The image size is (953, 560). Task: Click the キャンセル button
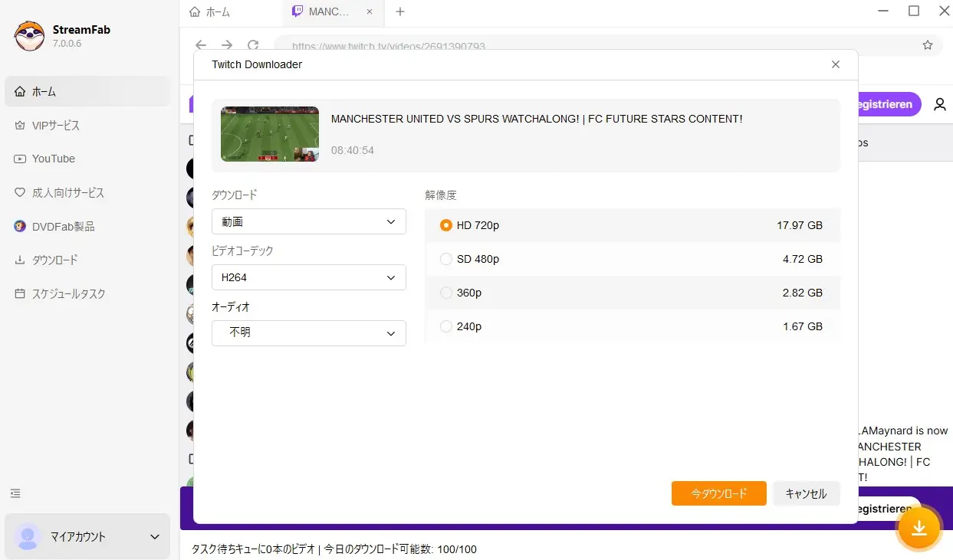(807, 493)
